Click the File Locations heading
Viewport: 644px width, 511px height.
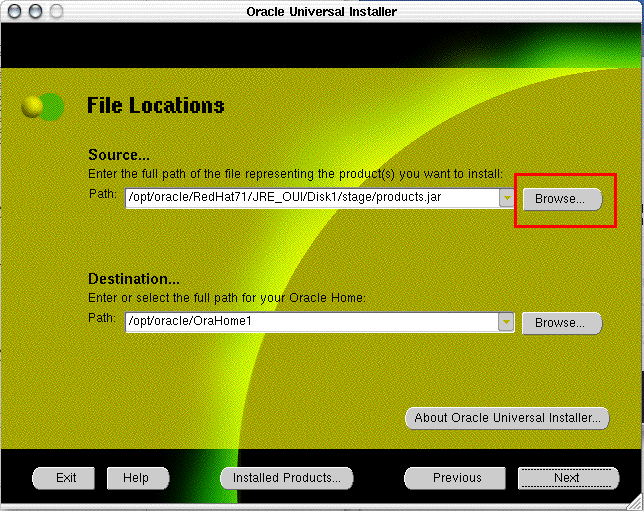pyautogui.click(x=155, y=106)
